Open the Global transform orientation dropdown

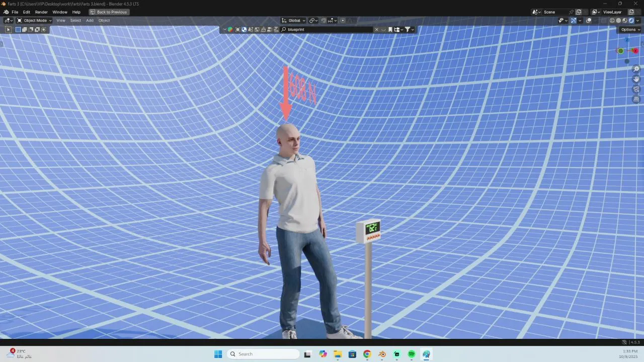click(x=293, y=21)
